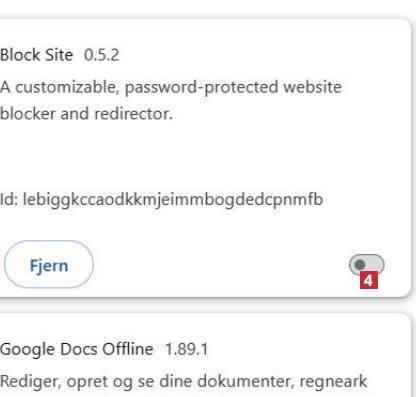Click the Block Site version 0.5.2

[x=101, y=55]
